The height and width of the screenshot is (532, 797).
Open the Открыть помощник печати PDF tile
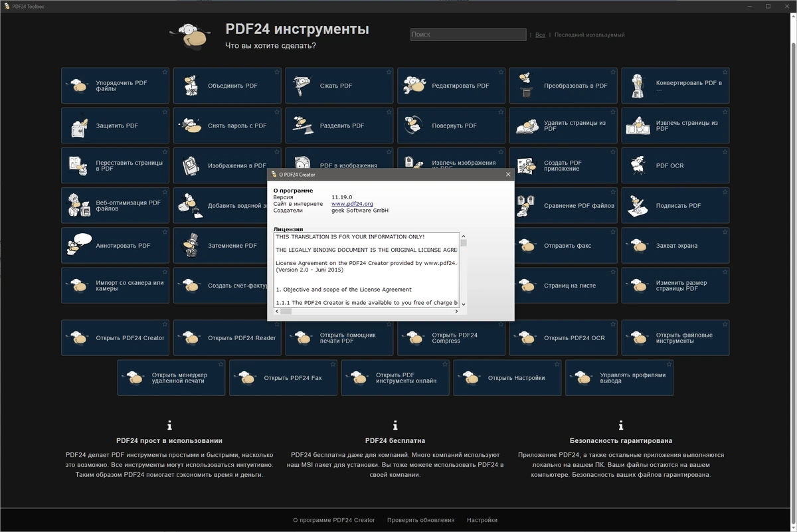339,338
